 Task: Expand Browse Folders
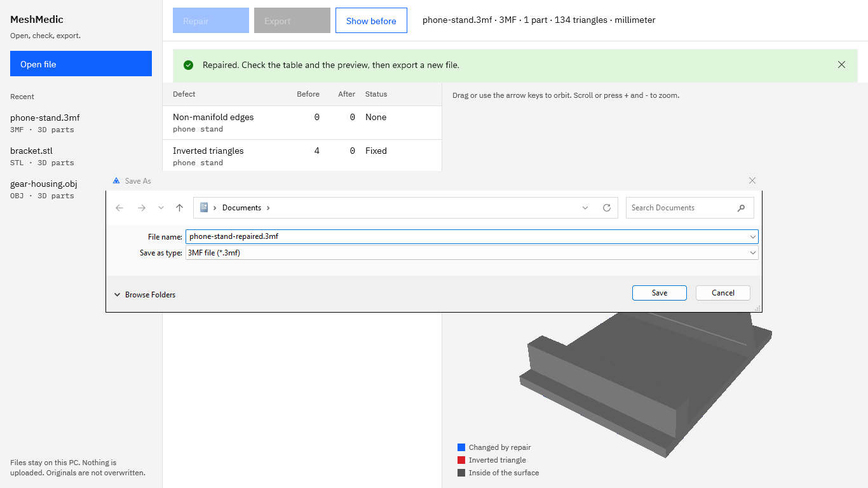pos(145,295)
